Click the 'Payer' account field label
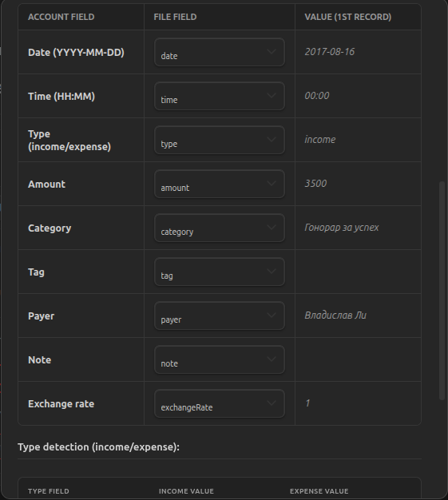448x500 pixels. click(x=42, y=316)
